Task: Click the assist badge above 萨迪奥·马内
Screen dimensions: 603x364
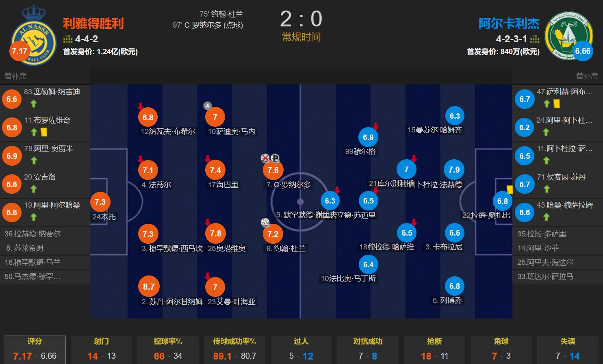Action: point(207,106)
